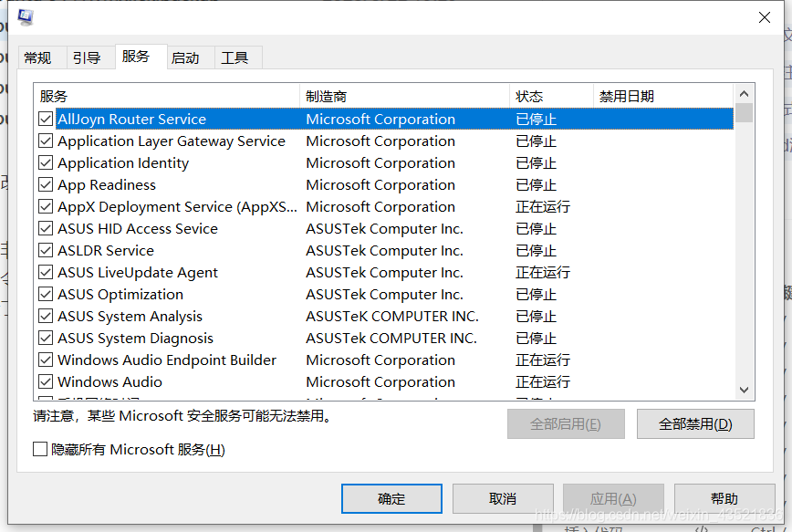Click the 全部禁用(D) button
Viewport: 792px width, 532px height.
click(695, 424)
